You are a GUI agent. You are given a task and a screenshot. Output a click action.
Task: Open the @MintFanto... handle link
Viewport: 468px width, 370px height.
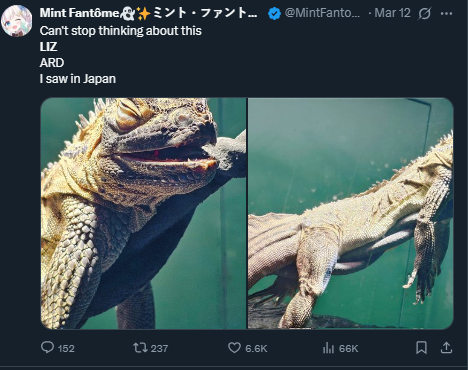[322, 13]
